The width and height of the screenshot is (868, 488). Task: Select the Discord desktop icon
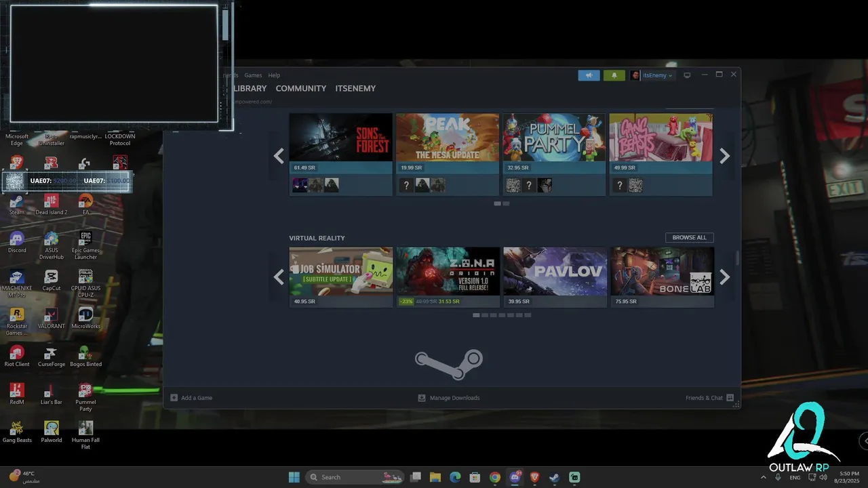click(x=17, y=242)
